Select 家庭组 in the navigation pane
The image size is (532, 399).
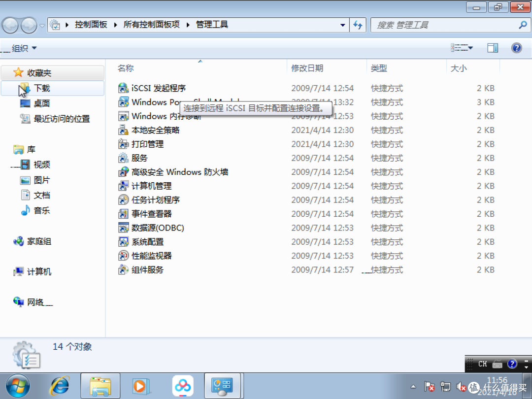click(39, 241)
